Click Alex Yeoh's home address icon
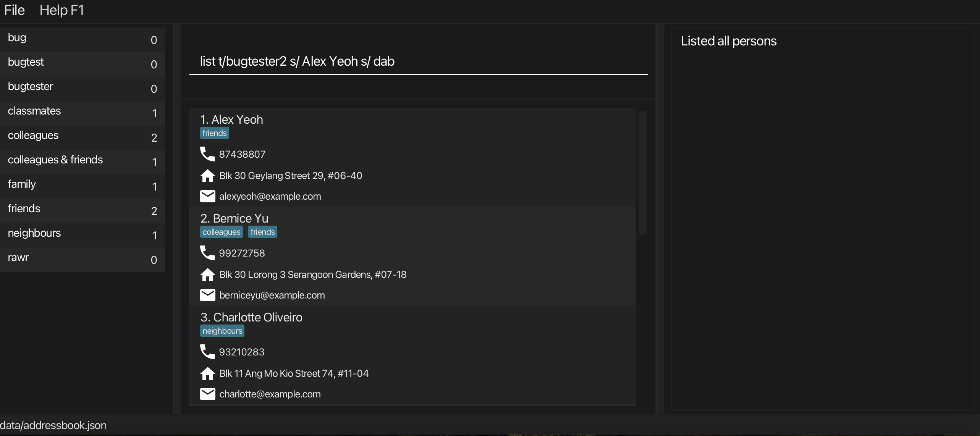Viewport: 980px width, 436px height. [x=207, y=176]
